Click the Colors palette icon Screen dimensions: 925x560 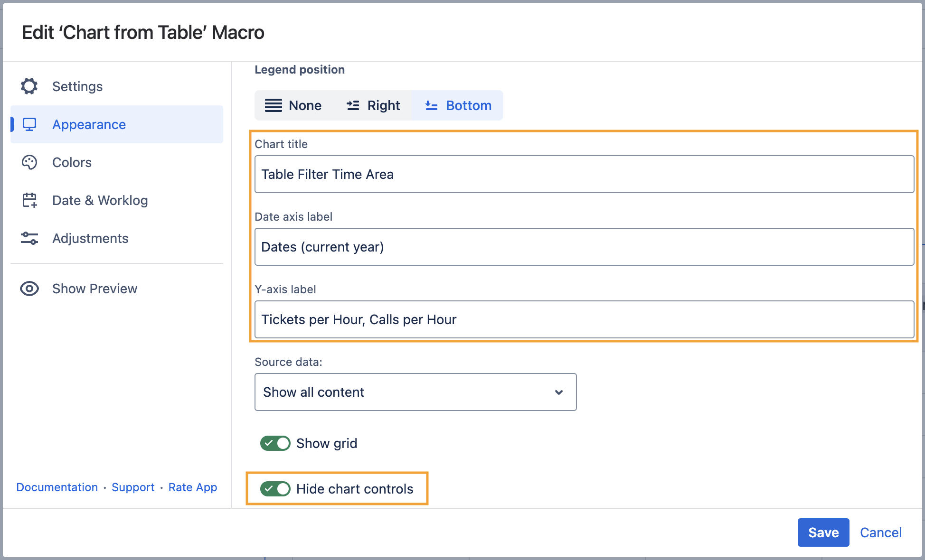[29, 162]
